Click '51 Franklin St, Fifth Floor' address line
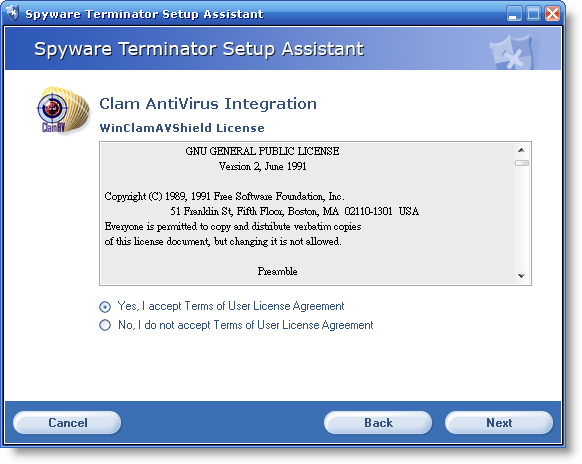Screen dimensions: 582x464 click(x=295, y=211)
